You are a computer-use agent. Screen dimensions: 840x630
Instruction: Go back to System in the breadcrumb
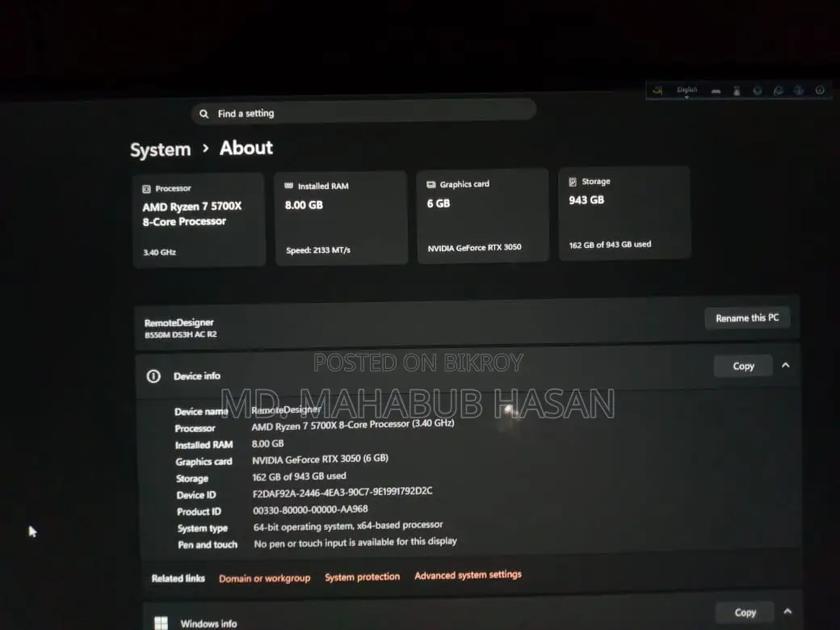160,149
